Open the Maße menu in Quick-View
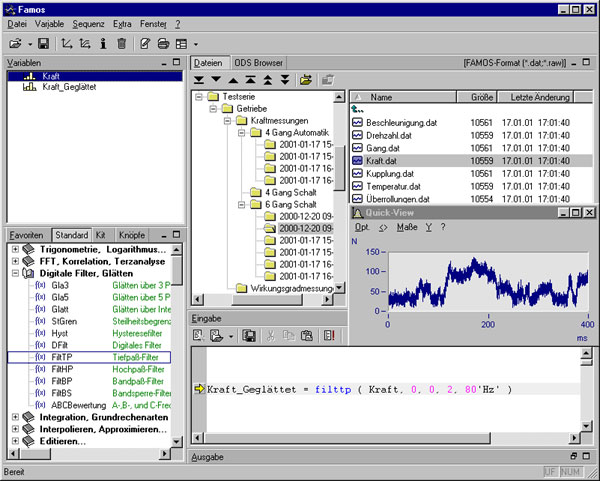This screenshot has height=481, width=600. [407, 226]
